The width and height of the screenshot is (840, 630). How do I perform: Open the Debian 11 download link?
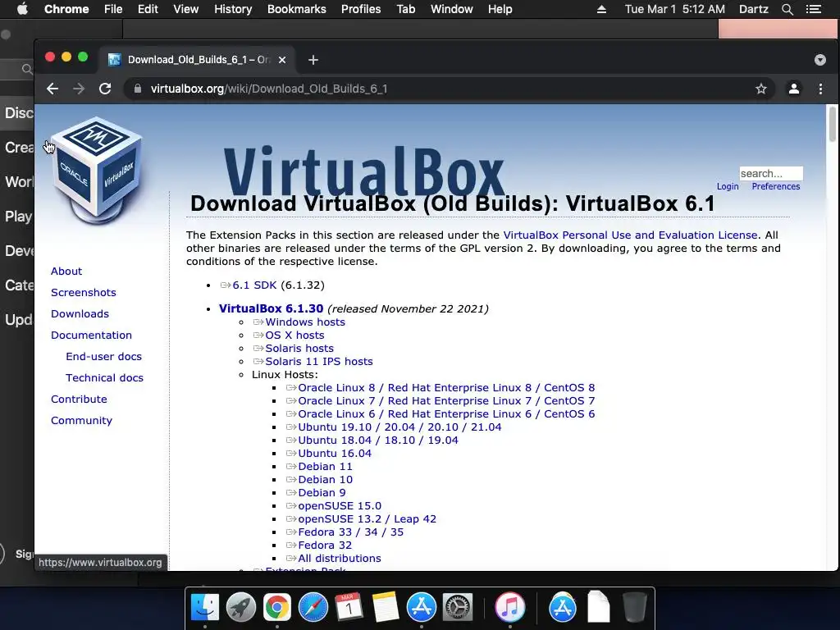(x=325, y=467)
